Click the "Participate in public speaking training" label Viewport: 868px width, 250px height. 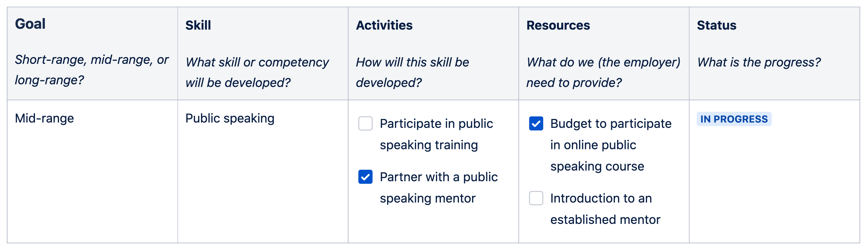[x=436, y=134]
